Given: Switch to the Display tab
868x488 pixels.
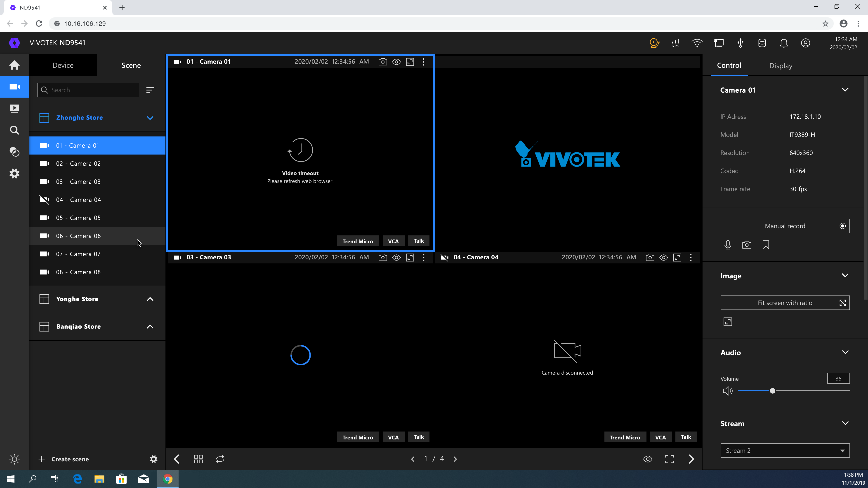Looking at the screenshot, I should (x=780, y=66).
